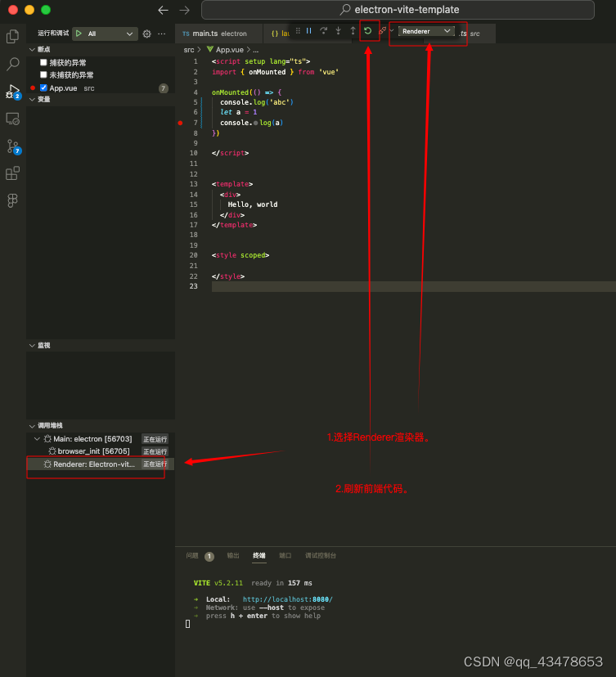Viewport: 616px width, 677px height.
Task: Open Run and Debug view icon
Action: (x=12, y=92)
